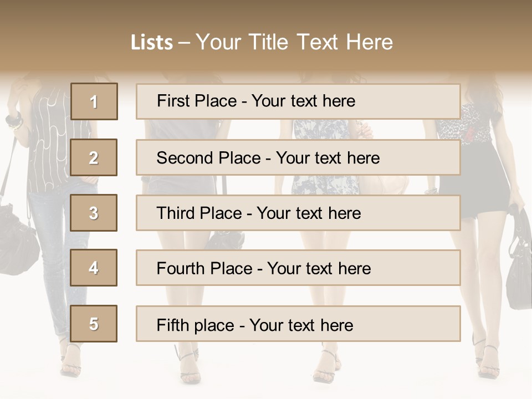The width and height of the screenshot is (532, 399).
Task: Click the word 'Fifth' in bottom row
Action: click(x=172, y=325)
